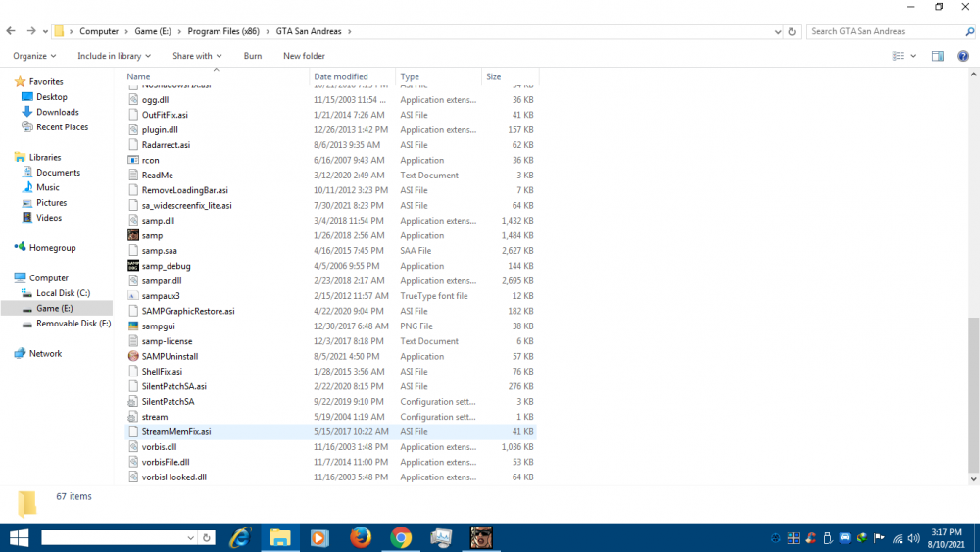980x552 pixels.
Task: Open File Explorer taskbar icon
Action: tap(280, 537)
